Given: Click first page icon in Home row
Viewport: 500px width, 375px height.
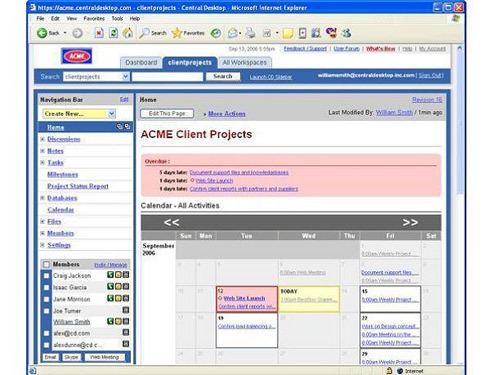Looking at the screenshot, I should (x=120, y=127).
